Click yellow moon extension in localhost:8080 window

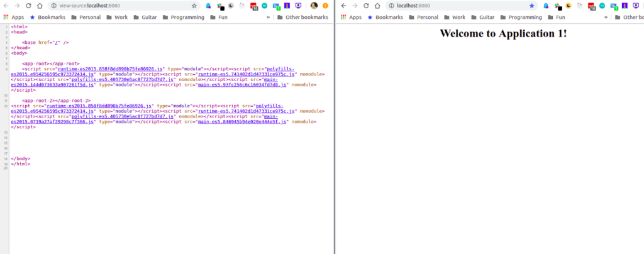[569, 6]
